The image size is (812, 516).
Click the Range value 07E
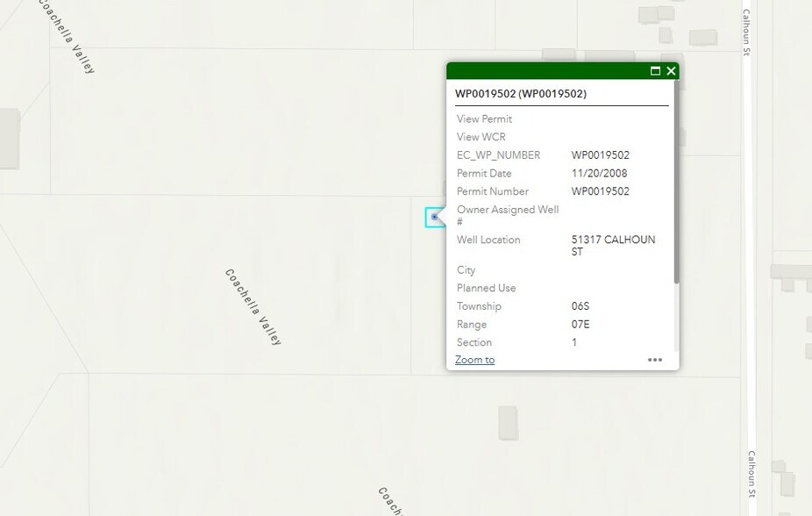(x=581, y=324)
